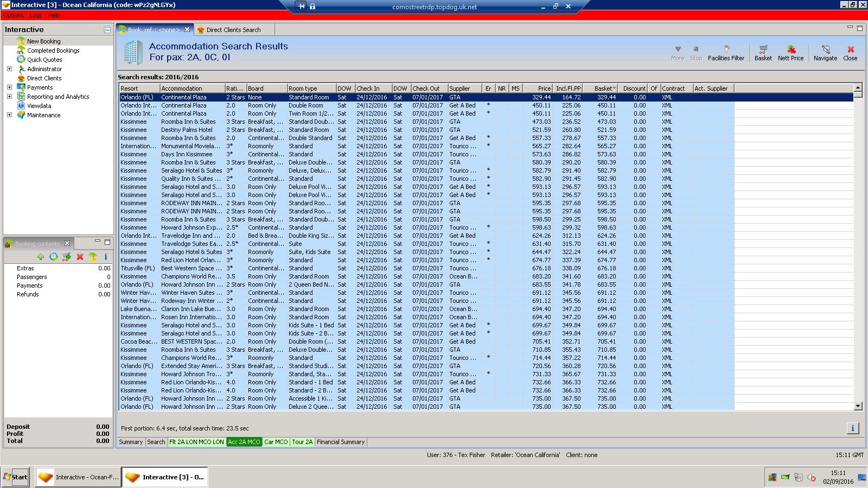Click the red X delete icon in Booking contents
868x488 pixels.
tap(80, 257)
